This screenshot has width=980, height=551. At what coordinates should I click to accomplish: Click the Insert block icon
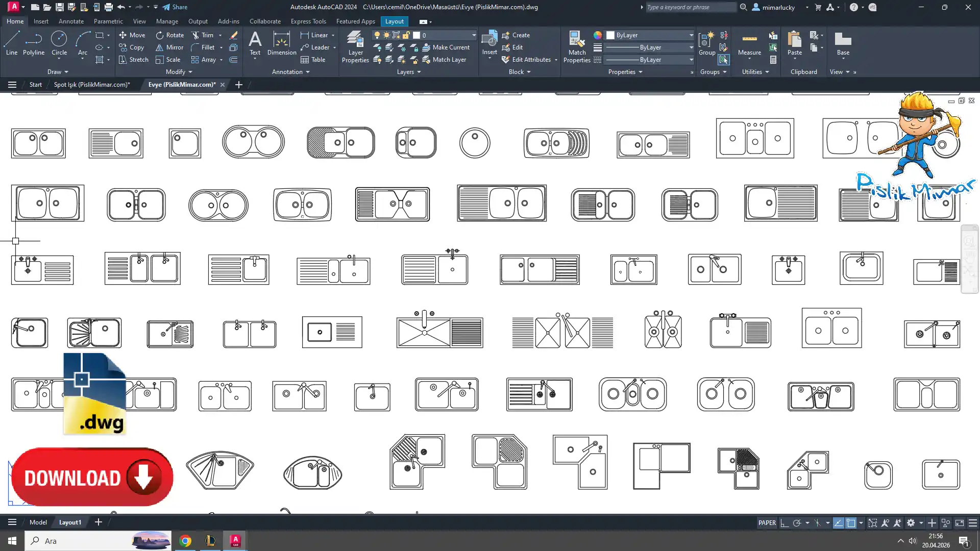pos(489,40)
